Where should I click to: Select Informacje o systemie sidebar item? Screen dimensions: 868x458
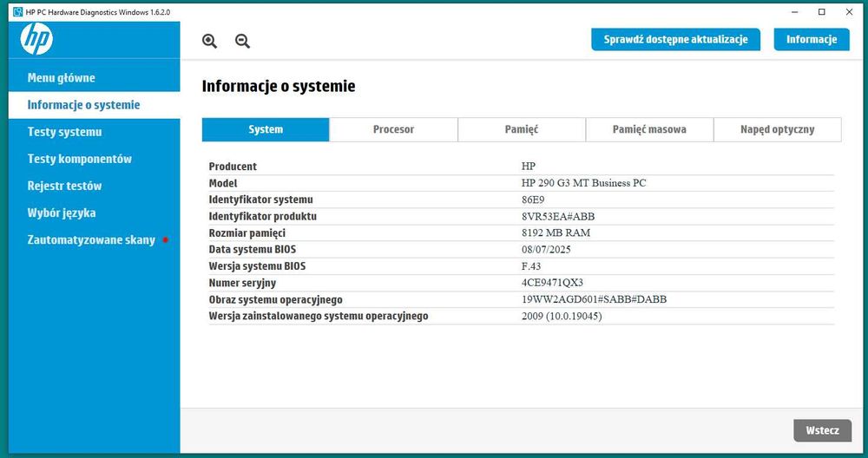94,105
